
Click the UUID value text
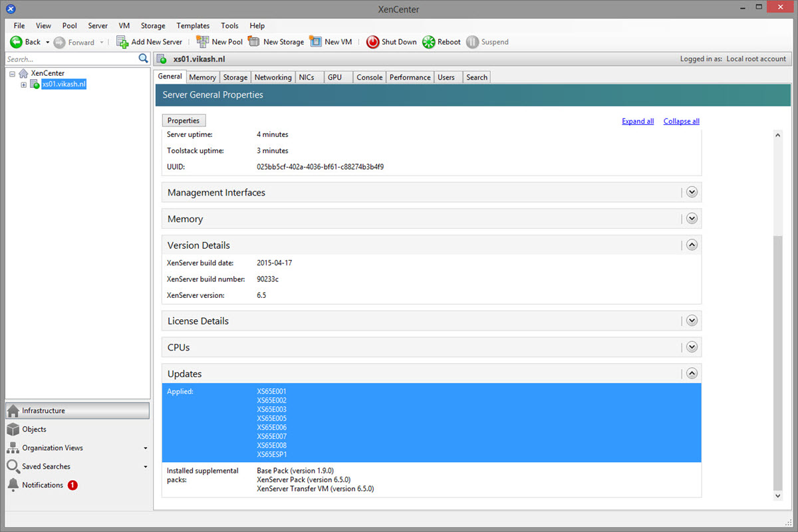coord(320,166)
